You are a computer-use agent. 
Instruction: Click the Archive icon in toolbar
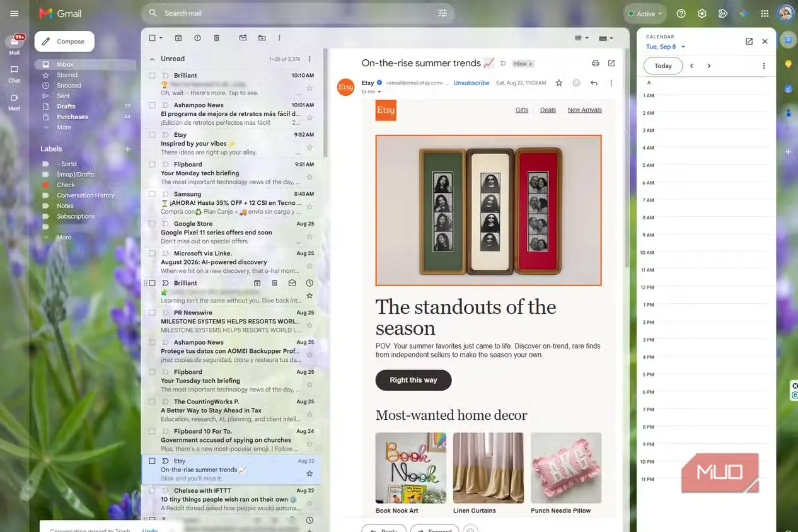(178, 38)
